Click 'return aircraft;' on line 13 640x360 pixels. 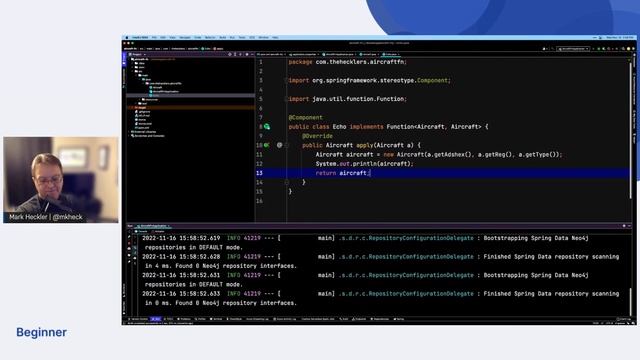(x=343, y=173)
